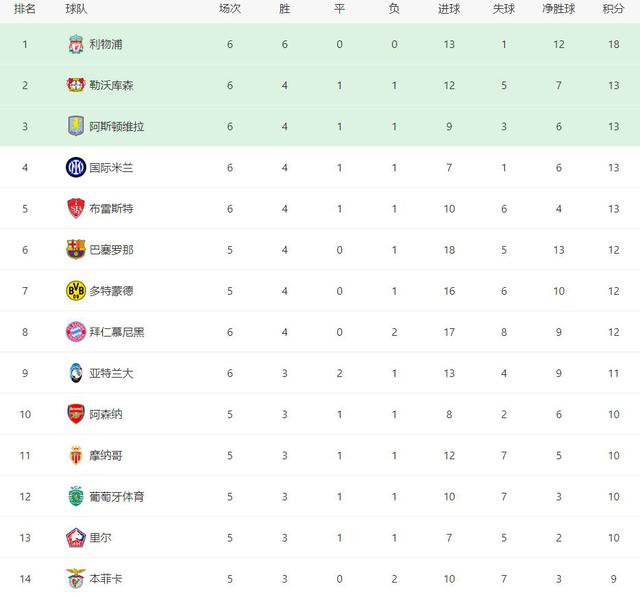
Task: Sort table by 积分 column header
Action: [612, 9]
